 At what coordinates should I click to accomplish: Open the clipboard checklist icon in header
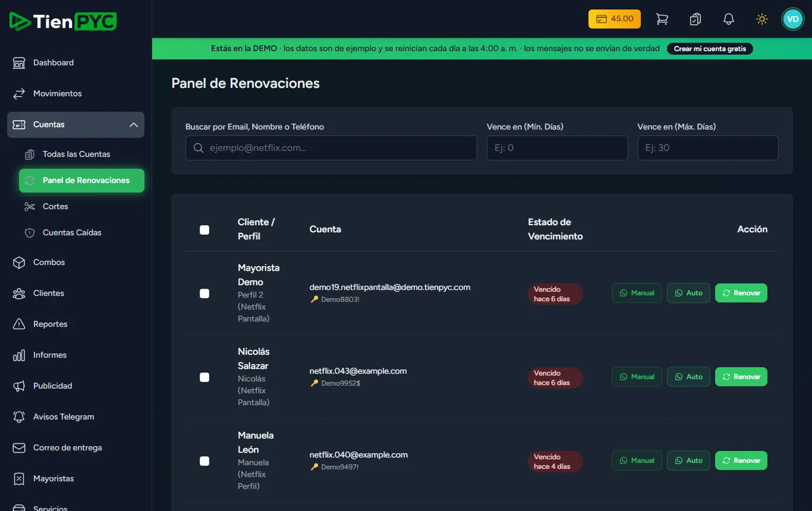pos(695,19)
